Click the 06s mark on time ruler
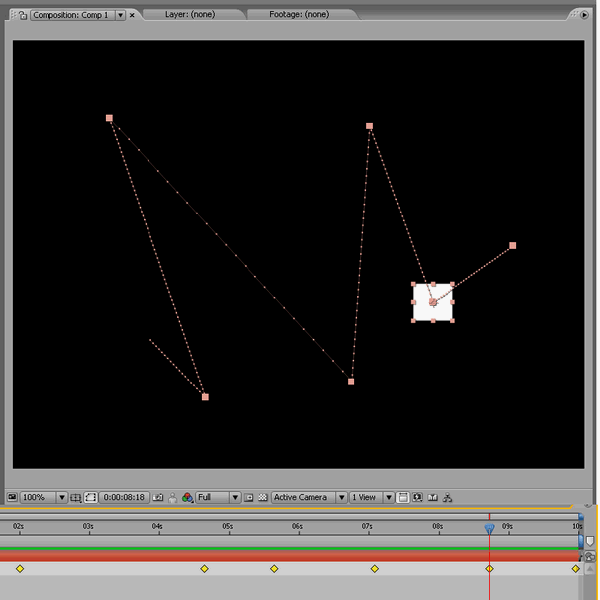 (x=297, y=526)
